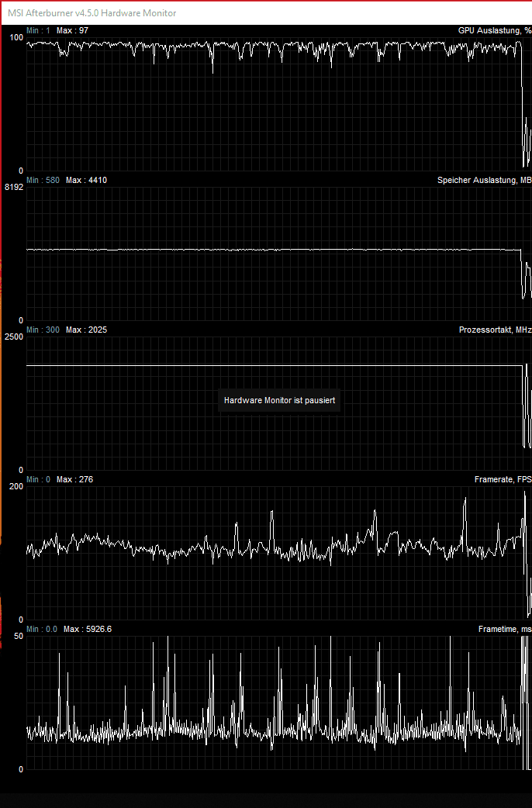Click 'Min : 0.0' in frametime graph
The height and width of the screenshot is (808, 532).
42,629
